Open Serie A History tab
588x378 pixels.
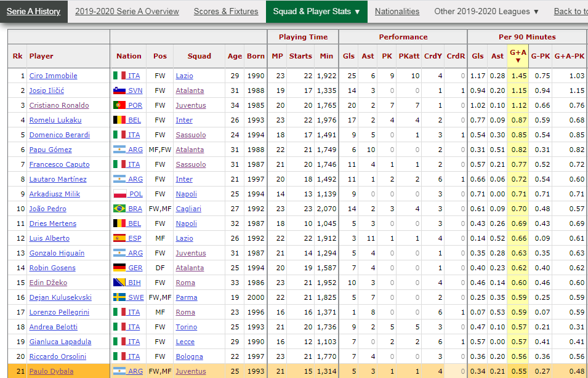pos(33,11)
